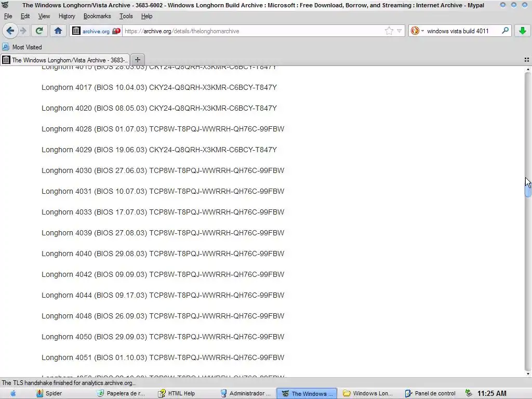Click the Longhorn 4033 entry text
This screenshot has width=532, height=399.
[163, 212]
